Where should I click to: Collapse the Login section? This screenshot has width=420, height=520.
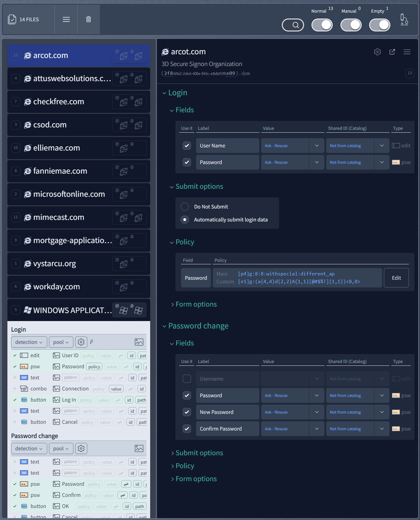[175, 93]
